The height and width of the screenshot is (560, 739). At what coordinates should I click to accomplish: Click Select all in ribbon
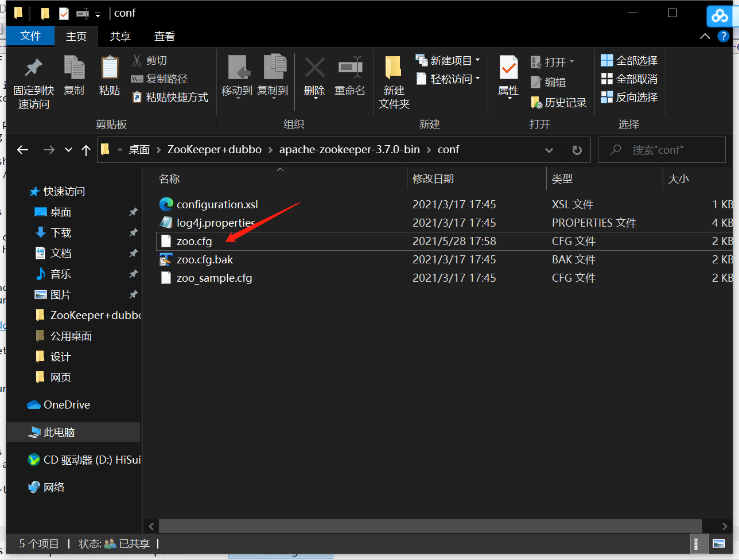(x=629, y=60)
